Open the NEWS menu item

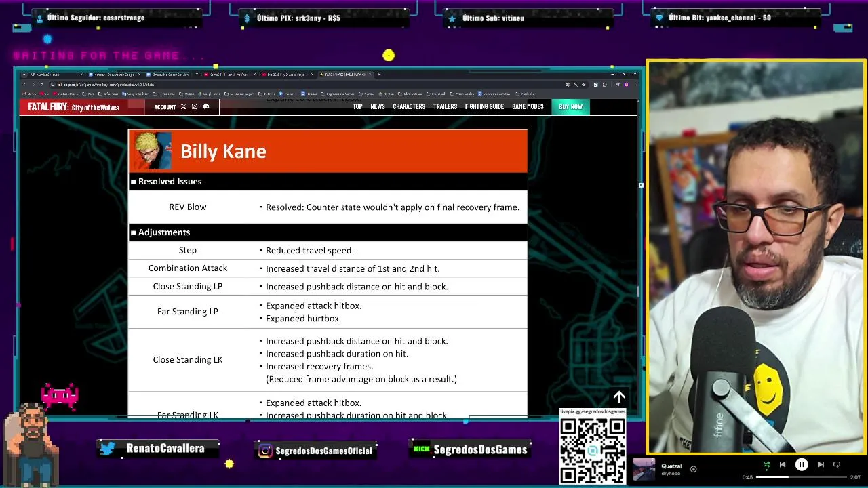pyautogui.click(x=378, y=107)
